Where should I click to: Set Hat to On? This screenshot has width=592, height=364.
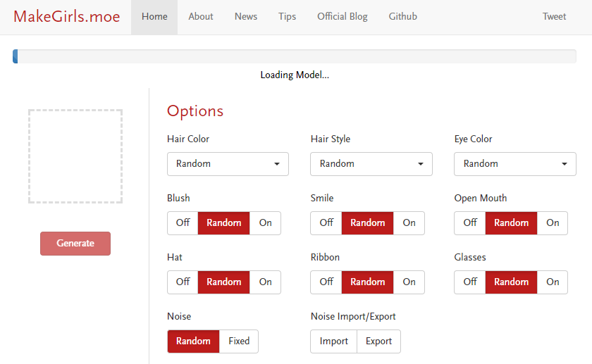click(x=265, y=282)
